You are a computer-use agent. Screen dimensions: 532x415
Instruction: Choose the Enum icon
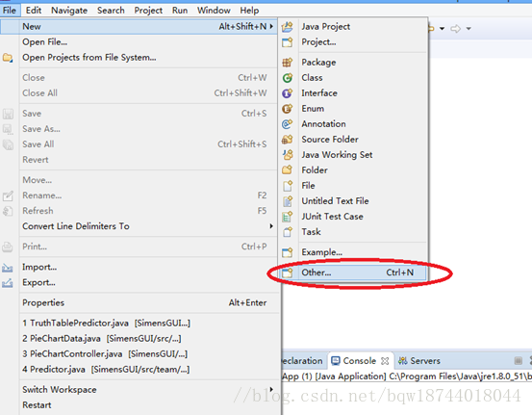click(288, 109)
